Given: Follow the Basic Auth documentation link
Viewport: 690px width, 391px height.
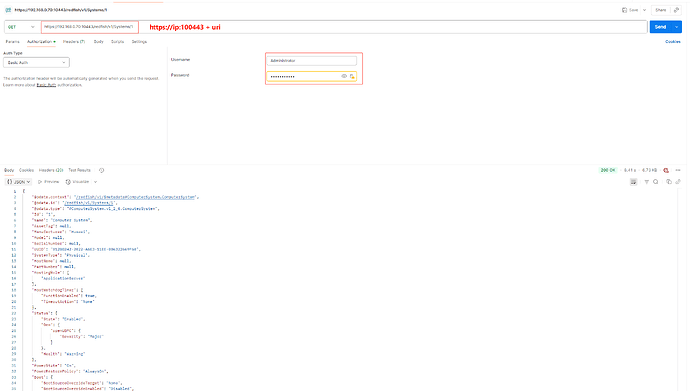Looking at the screenshot, I should point(46,85).
